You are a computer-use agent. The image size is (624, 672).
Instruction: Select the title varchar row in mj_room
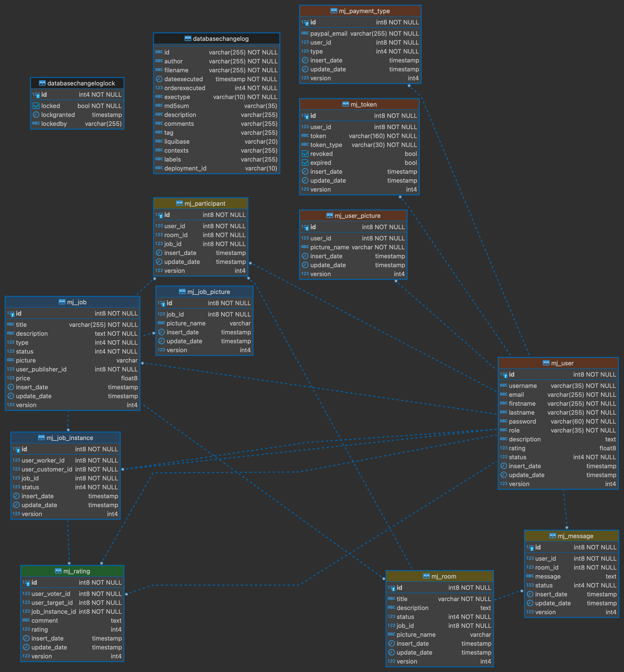coord(440,599)
